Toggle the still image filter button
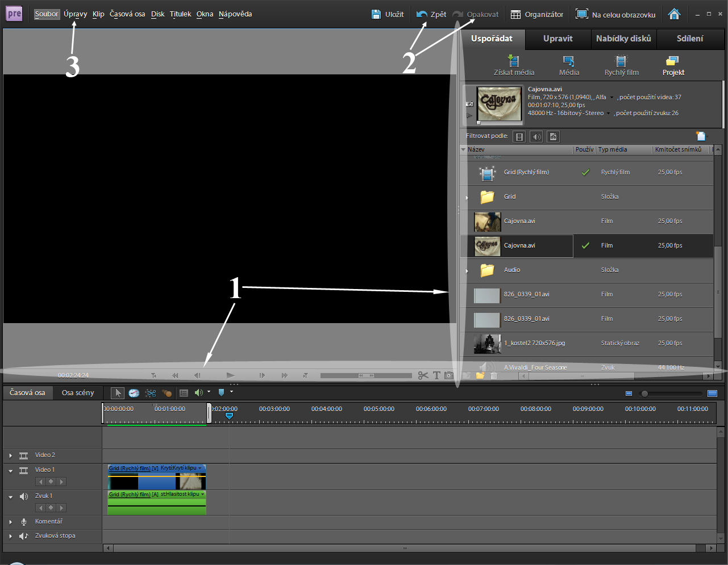Viewport: 728px width, 565px height. tap(553, 136)
